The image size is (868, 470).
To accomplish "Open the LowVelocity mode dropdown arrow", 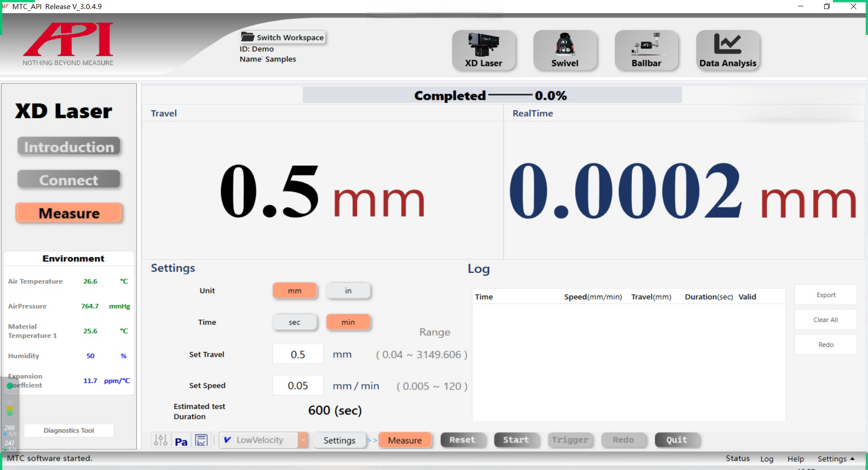I will (303, 440).
